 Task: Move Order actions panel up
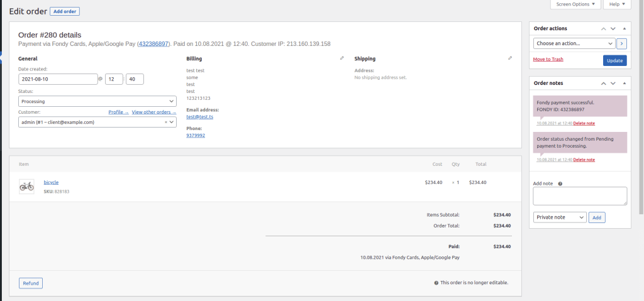click(x=603, y=29)
